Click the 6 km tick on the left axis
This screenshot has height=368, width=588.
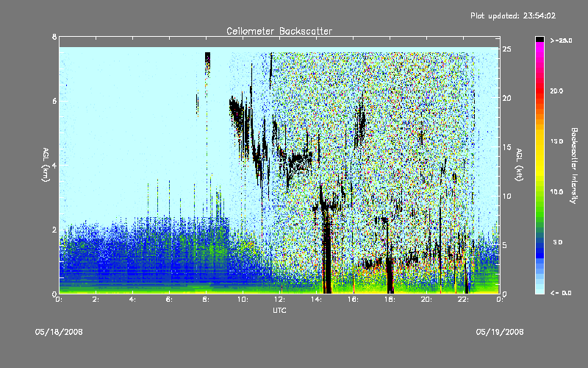54,101
